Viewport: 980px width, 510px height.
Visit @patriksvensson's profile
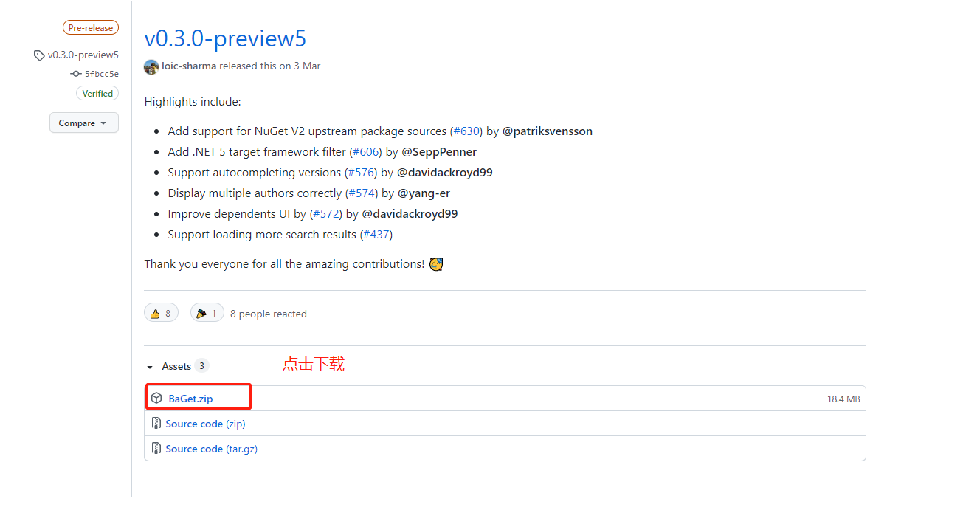click(x=548, y=131)
